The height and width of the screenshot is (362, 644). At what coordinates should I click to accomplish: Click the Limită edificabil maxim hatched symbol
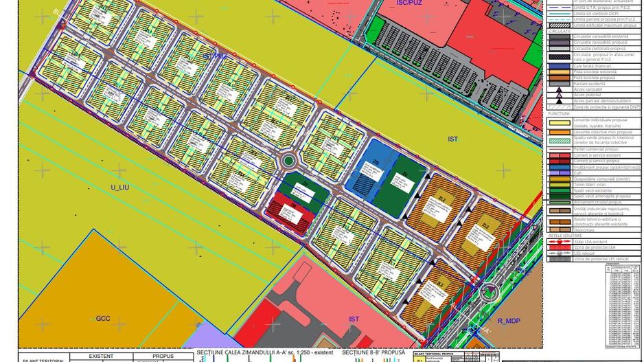(x=559, y=25)
